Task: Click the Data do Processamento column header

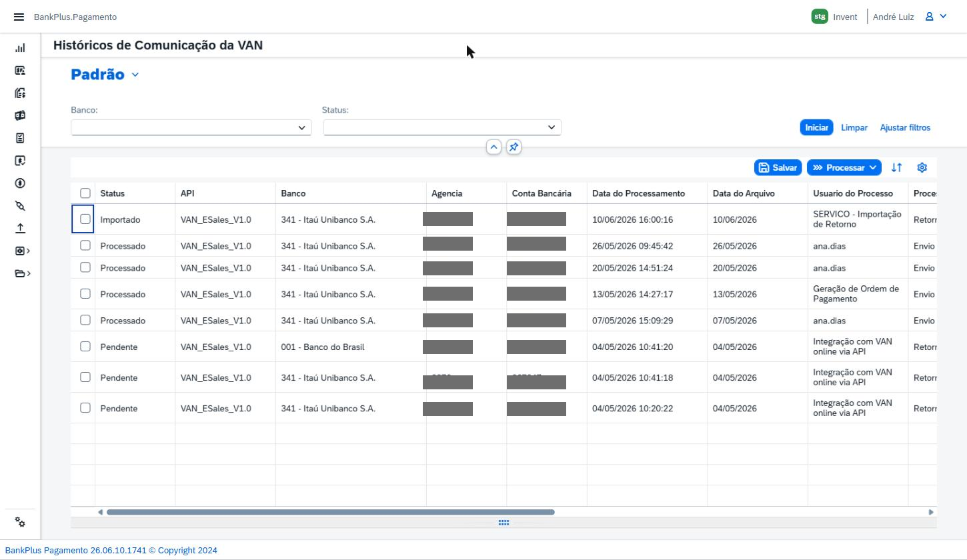Action: pyautogui.click(x=647, y=193)
